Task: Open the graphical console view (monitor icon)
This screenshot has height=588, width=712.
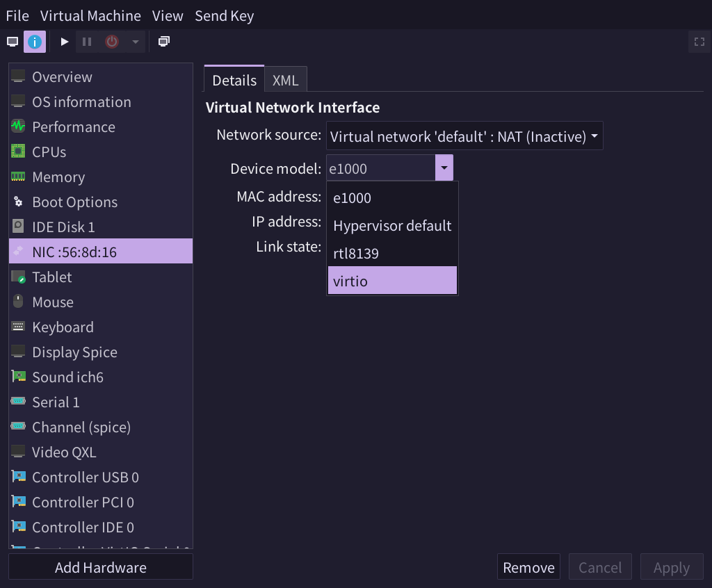Action: [12, 41]
